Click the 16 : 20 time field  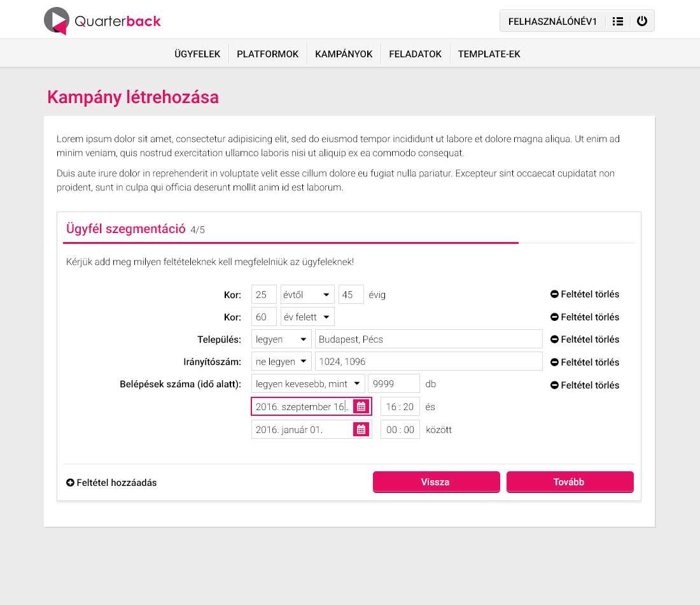(400, 406)
